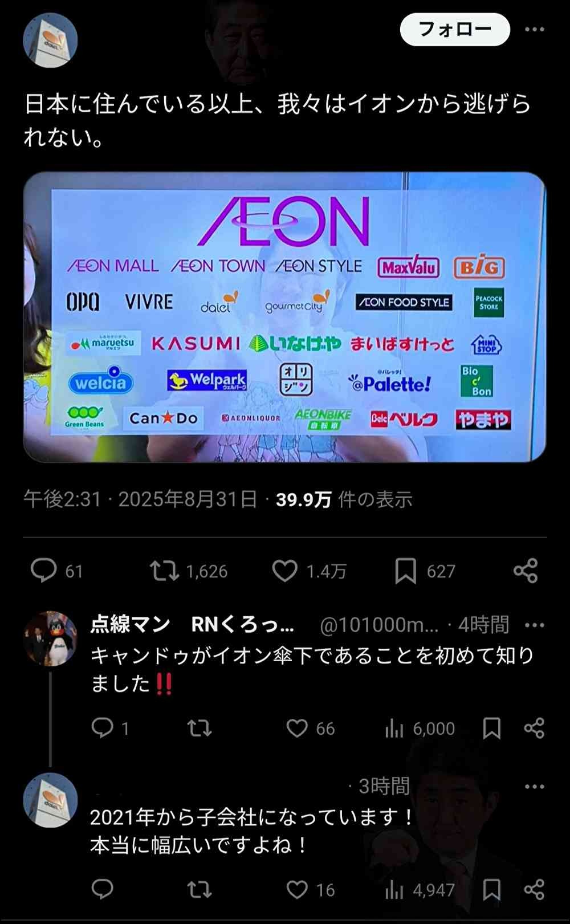
Task: Open the poster's Daiei profile avatar
Action: point(50,40)
